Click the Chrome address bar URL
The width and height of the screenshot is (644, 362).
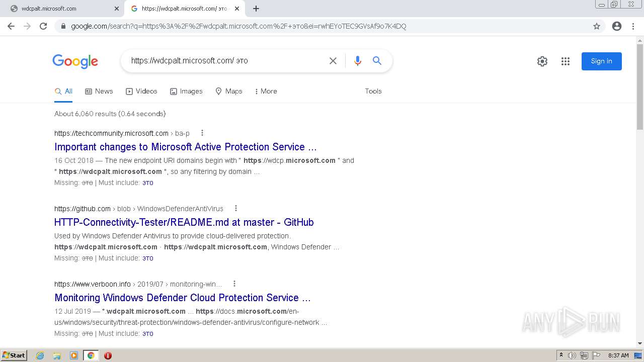(x=238, y=26)
